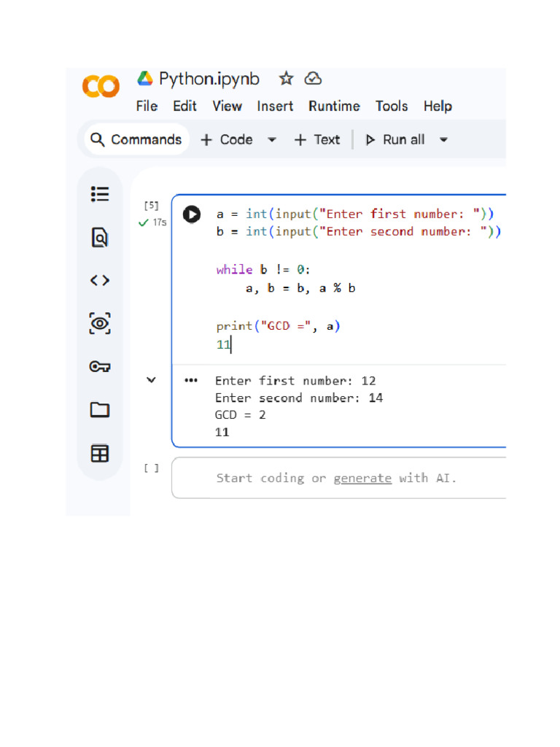Select the empty cell's [ ] execution bracket

(152, 468)
